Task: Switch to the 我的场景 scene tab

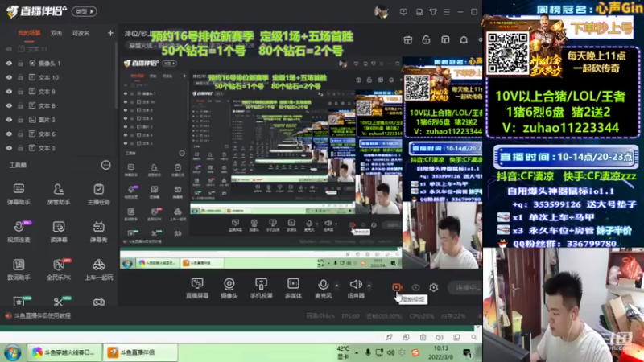Action: tap(29, 33)
